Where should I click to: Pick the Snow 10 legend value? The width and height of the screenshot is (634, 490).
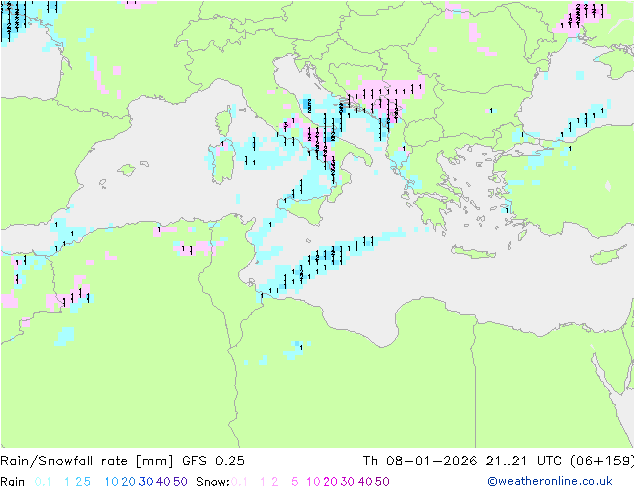[x=313, y=482]
